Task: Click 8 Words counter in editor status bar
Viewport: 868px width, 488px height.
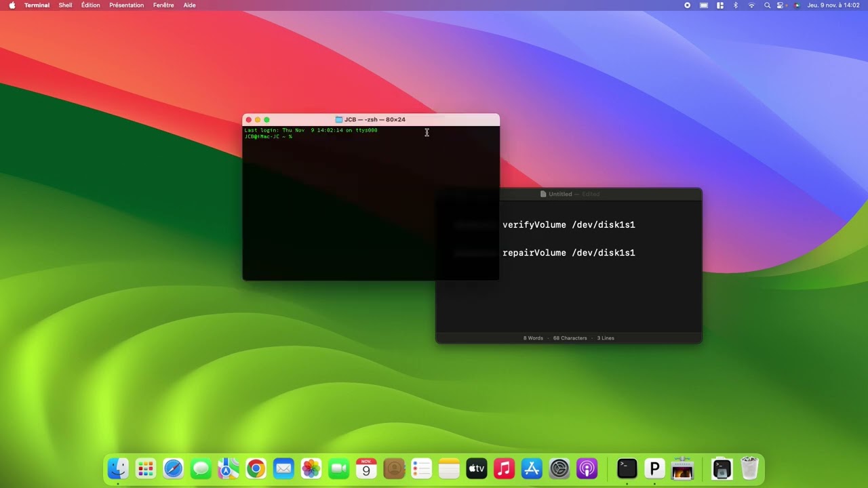Action: (533, 338)
